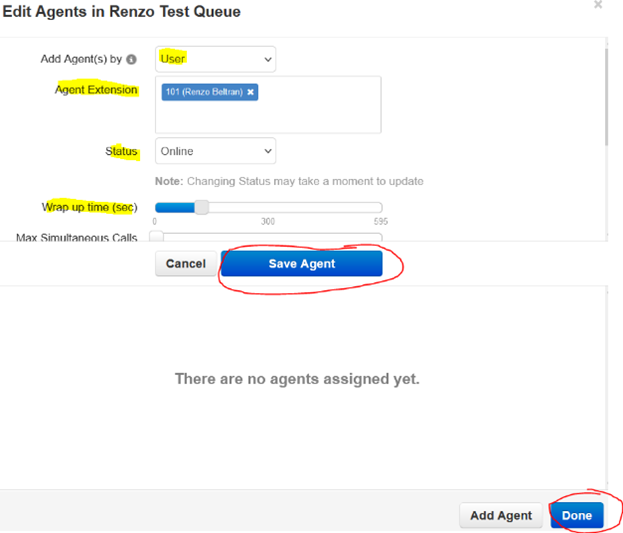Select the 101 (Renzo Beltran) agent tag

(204, 92)
